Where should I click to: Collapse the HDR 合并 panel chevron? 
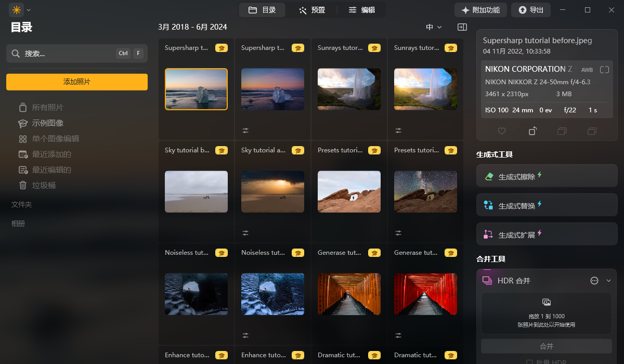pos(608,280)
